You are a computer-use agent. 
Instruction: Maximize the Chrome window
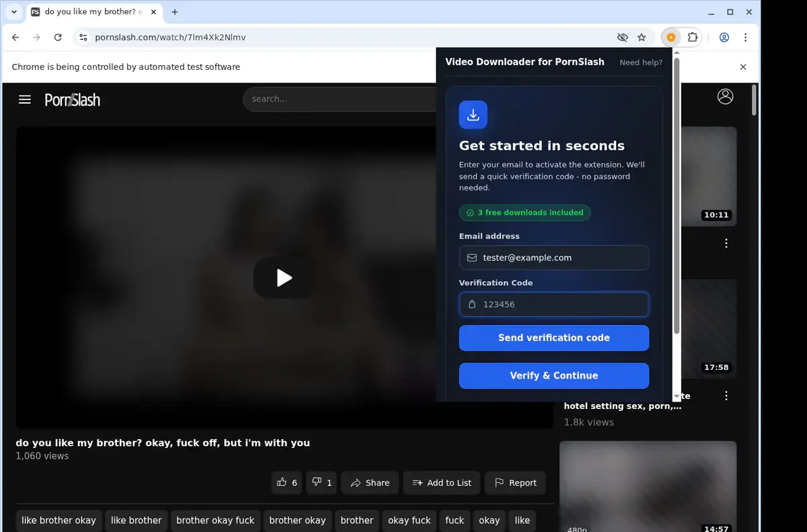click(730, 12)
